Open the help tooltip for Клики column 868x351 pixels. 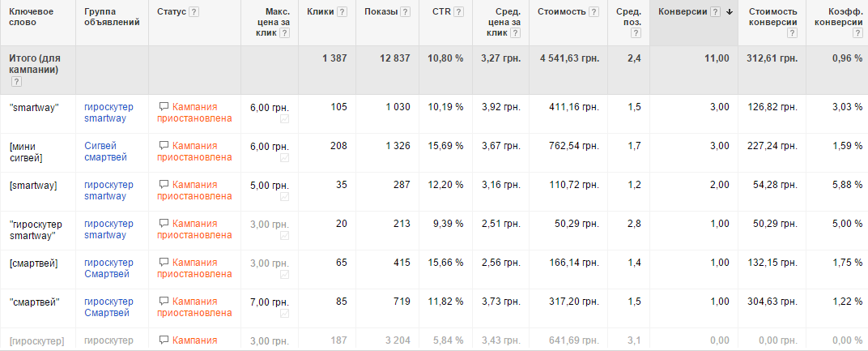342,12
